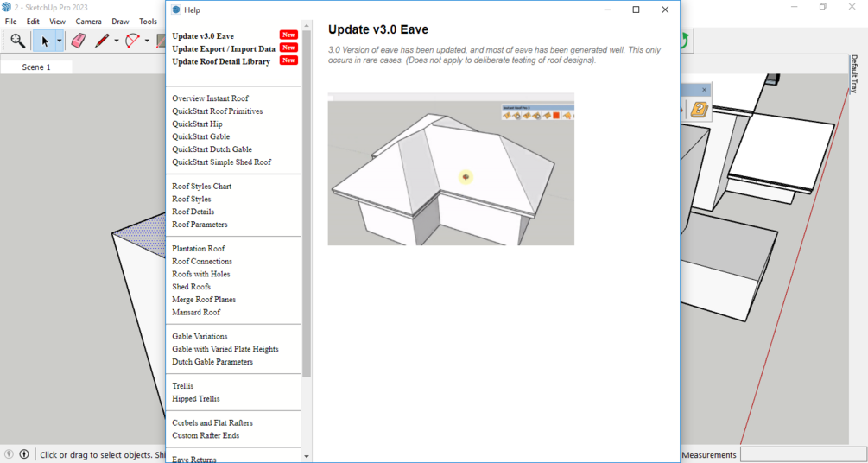Open the Select tool dropdown arrow
868x463 pixels.
(60, 41)
